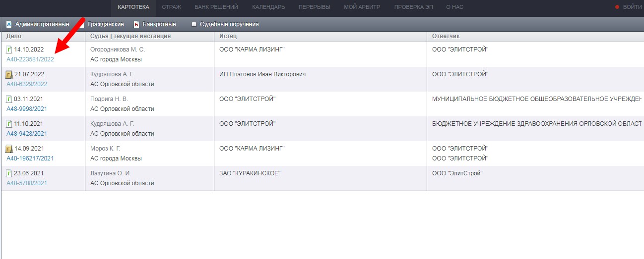Open case link А48-6329/2022

coord(27,84)
